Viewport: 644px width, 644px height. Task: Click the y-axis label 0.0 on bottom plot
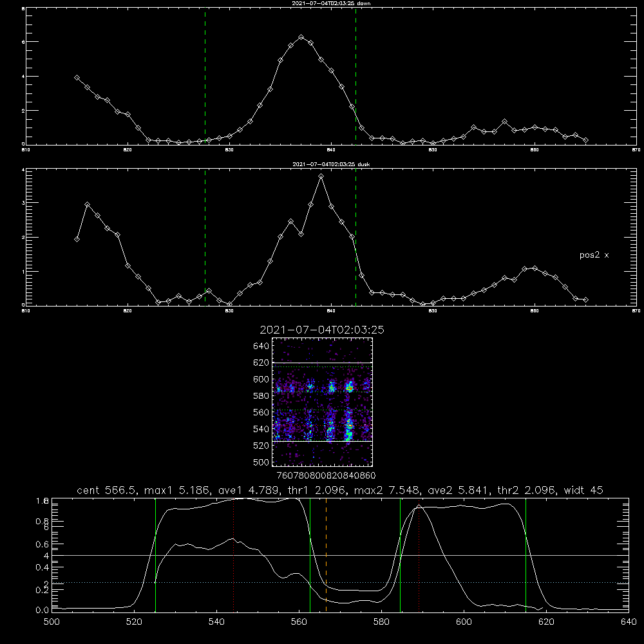(x=43, y=610)
